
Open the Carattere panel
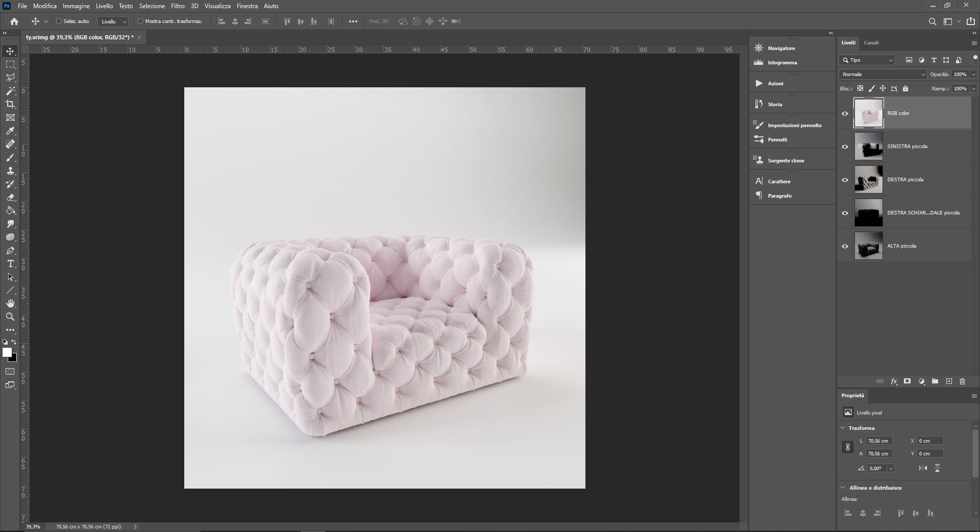(779, 181)
